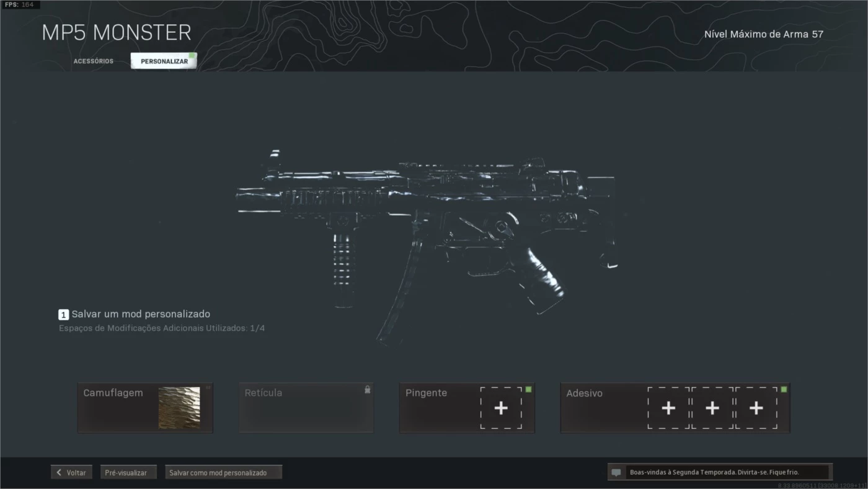Click Salvar como mod personalizado button
Screen dimensions: 868x489
(223, 472)
